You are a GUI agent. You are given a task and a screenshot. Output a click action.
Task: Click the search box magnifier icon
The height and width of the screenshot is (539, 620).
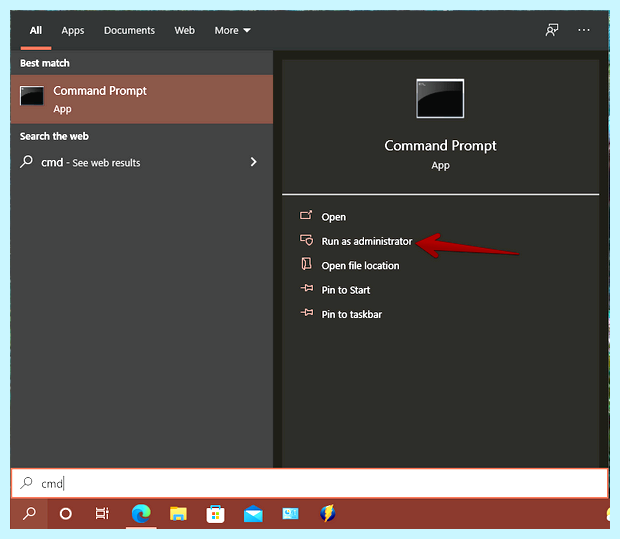point(26,482)
